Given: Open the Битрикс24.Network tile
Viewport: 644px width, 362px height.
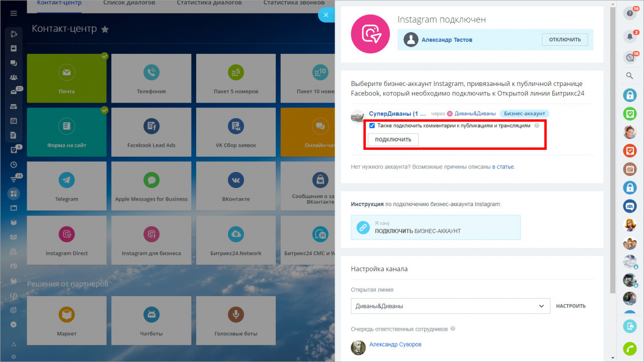Looking at the screenshot, I should (236, 240).
